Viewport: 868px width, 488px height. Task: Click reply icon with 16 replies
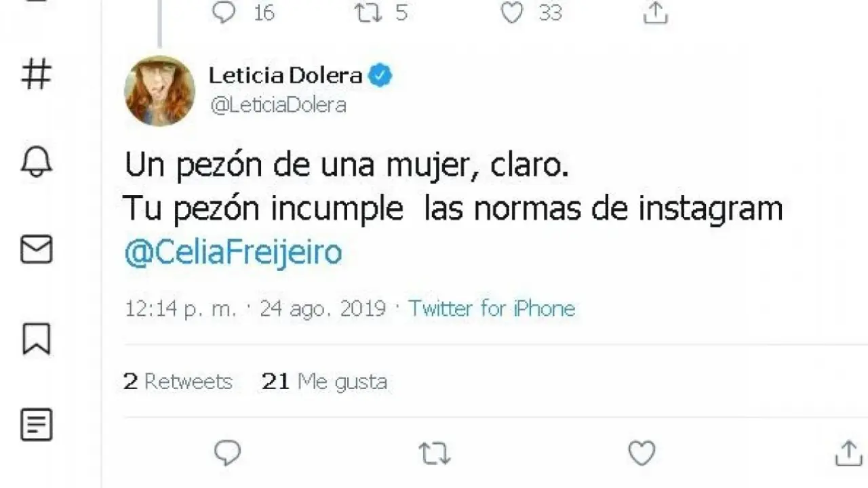coord(224,12)
